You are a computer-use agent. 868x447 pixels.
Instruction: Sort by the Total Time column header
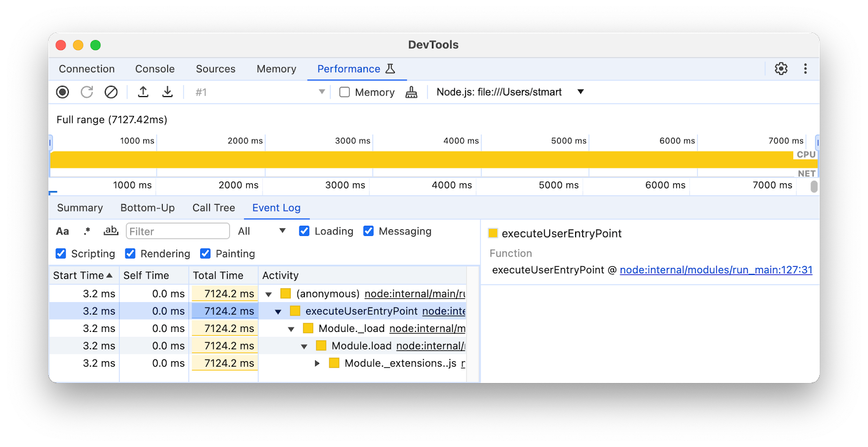tap(218, 276)
